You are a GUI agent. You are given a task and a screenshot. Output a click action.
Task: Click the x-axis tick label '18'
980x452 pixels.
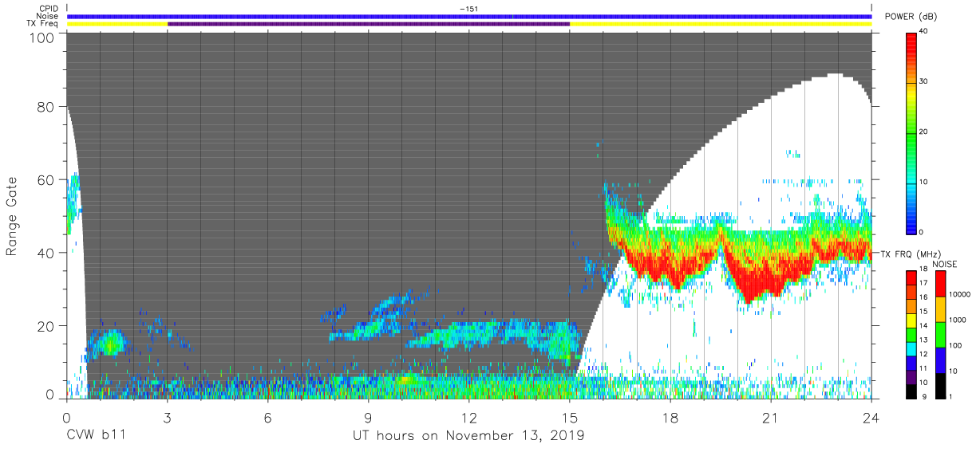click(670, 417)
